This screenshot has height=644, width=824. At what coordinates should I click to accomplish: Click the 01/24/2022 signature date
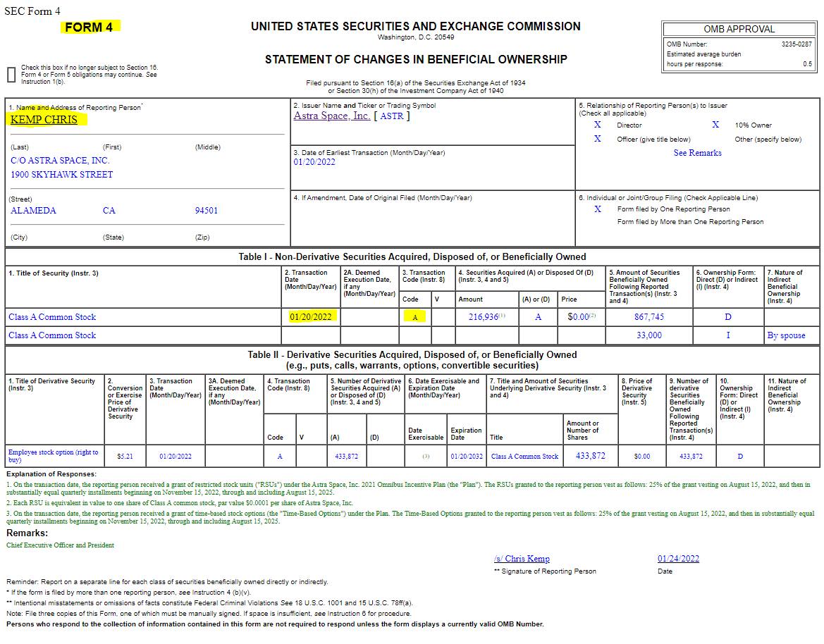pyautogui.click(x=678, y=559)
